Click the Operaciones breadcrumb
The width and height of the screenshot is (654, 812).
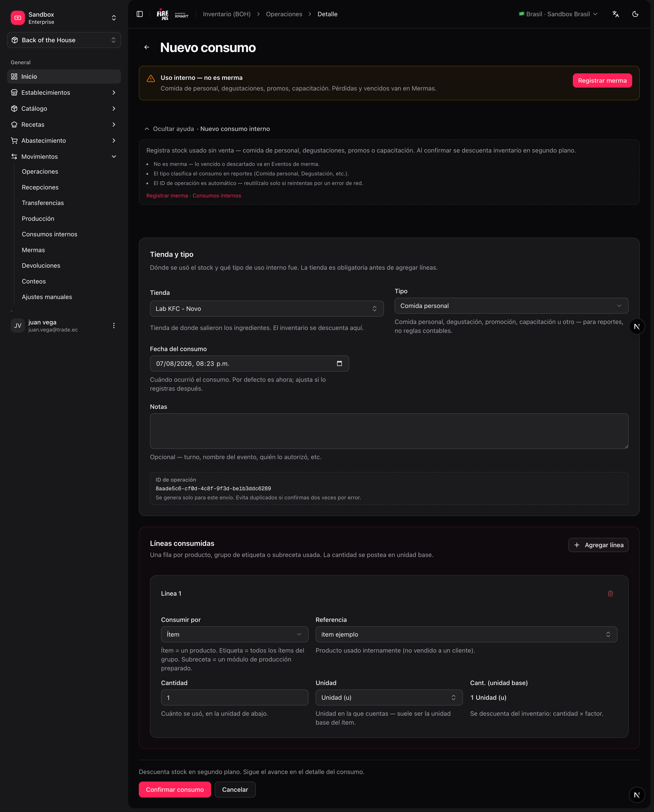click(x=284, y=14)
